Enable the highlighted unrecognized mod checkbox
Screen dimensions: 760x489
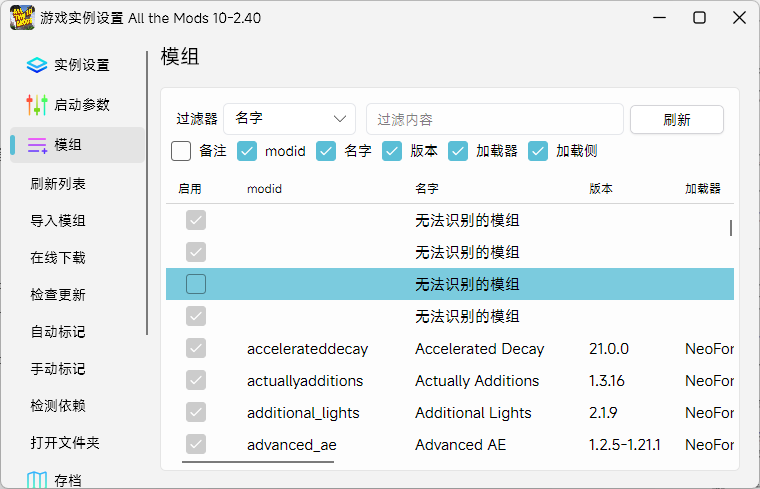pos(196,284)
